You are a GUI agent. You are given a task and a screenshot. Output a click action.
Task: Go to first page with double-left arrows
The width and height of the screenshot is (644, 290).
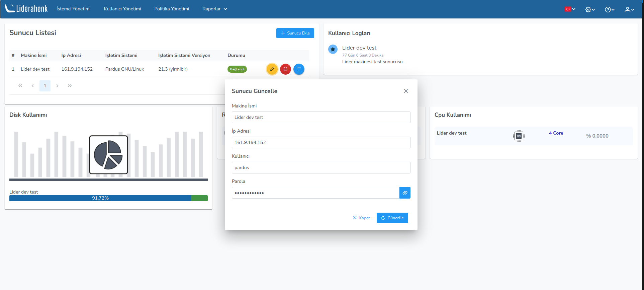20,86
